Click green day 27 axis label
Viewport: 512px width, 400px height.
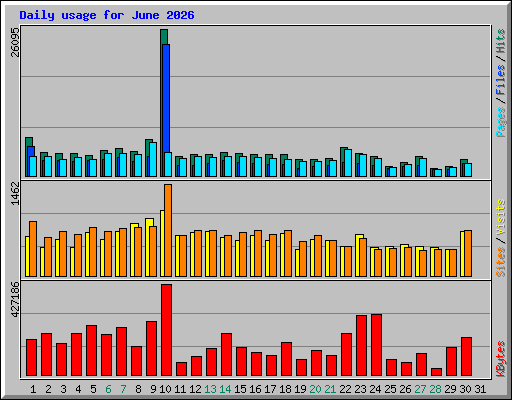(420, 389)
